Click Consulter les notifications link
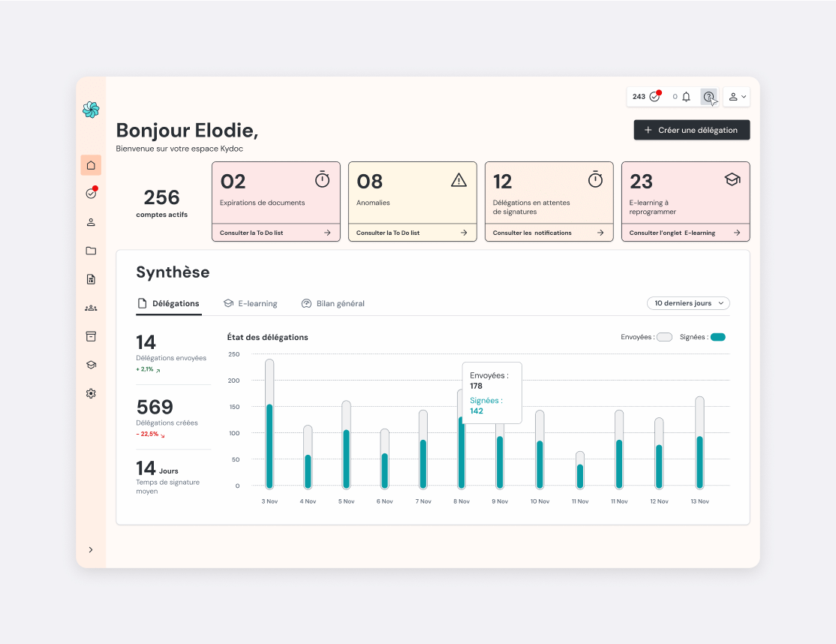The width and height of the screenshot is (836, 644). (x=549, y=233)
